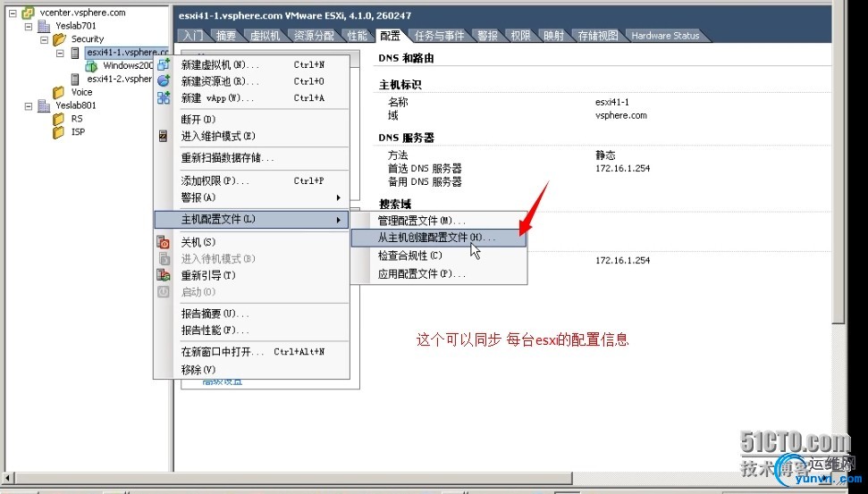Choose 报告摘要(U)... menu entry
868x494 pixels.
pyautogui.click(x=252, y=314)
